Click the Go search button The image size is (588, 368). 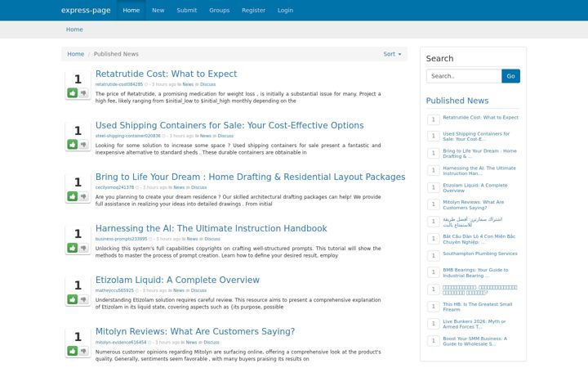(x=510, y=76)
